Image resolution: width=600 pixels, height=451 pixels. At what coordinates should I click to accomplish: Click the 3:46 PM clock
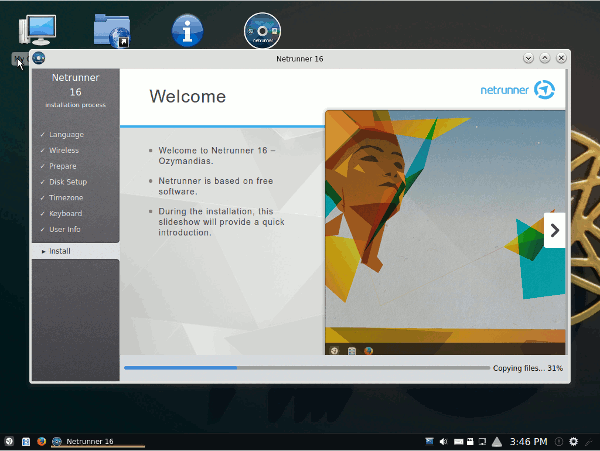[528, 441]
